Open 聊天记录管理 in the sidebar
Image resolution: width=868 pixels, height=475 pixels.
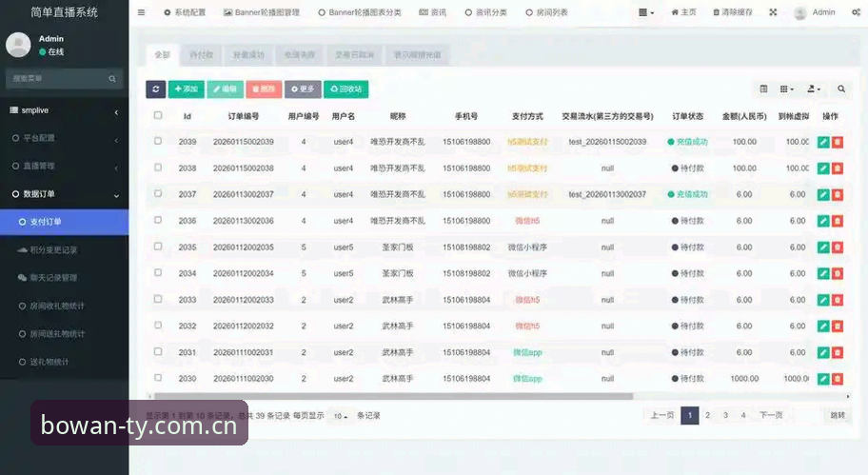point(64,278)
